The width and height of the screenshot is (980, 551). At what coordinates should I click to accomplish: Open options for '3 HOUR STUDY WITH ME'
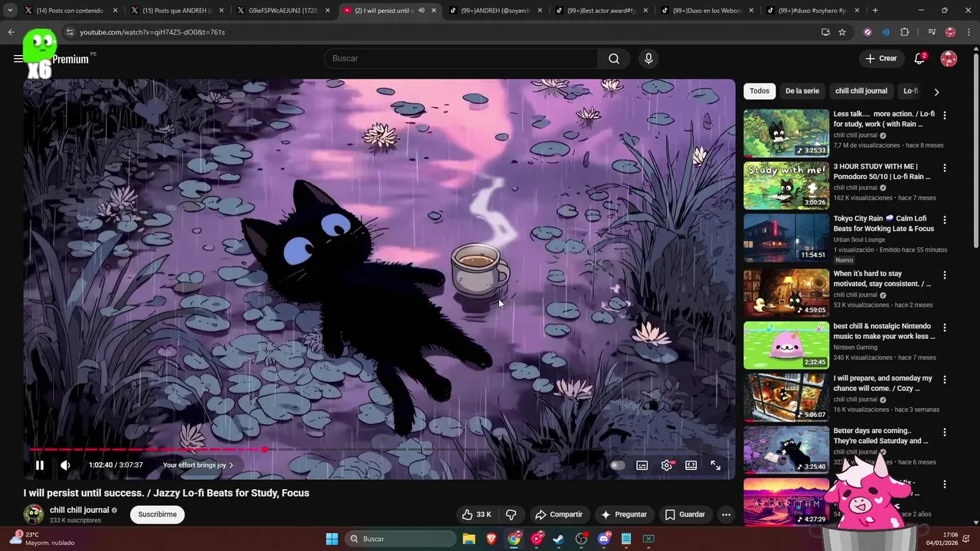945,168
